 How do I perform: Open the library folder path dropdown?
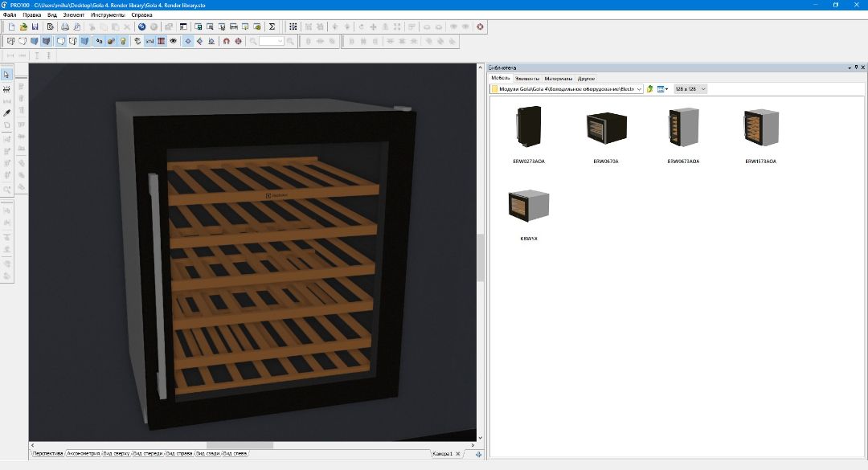(x=640, y=89)
